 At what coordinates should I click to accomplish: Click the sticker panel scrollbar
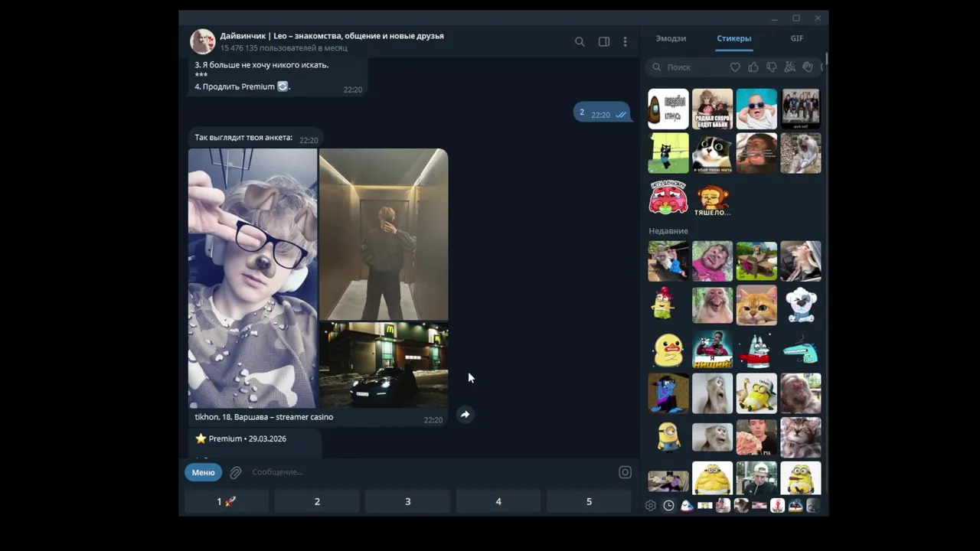tap(826, 60)
